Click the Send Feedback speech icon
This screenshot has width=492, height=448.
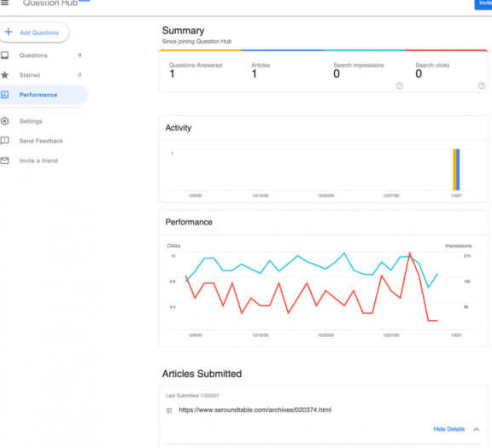[5, 141]
